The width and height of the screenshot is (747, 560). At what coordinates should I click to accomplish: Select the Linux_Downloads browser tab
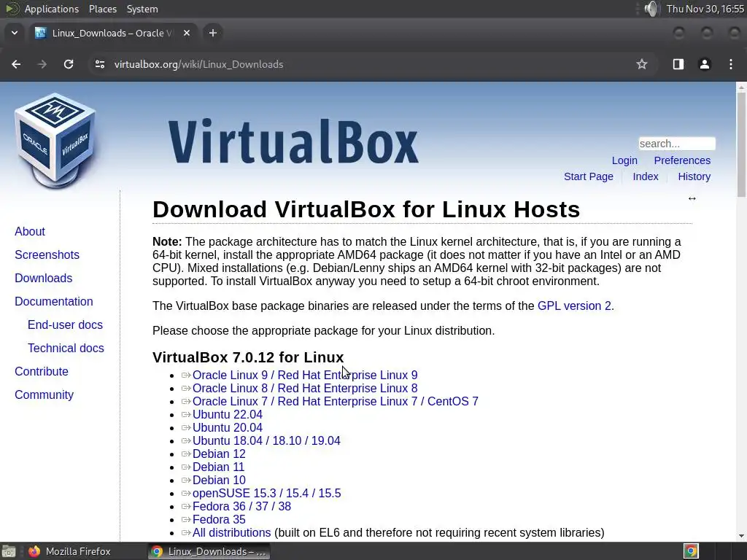point(113,33)
